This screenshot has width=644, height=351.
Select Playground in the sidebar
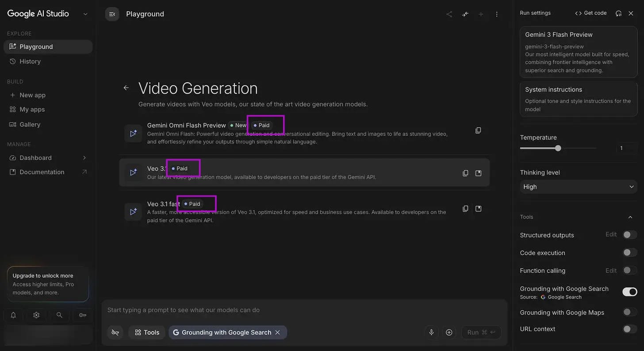click(x=48, y=46)
